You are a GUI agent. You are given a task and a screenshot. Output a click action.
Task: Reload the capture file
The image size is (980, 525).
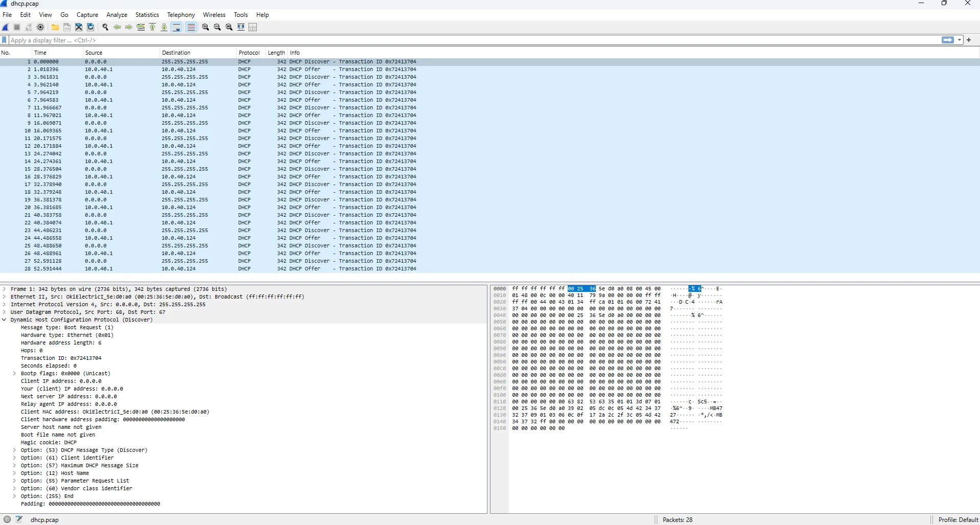click(x=91, y=27)
